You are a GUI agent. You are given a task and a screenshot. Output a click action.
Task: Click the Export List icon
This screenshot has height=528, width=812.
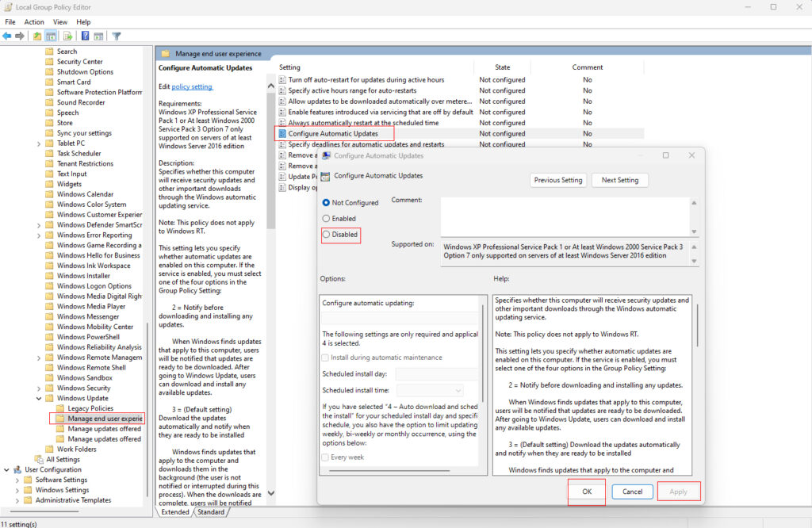(67, 35)
